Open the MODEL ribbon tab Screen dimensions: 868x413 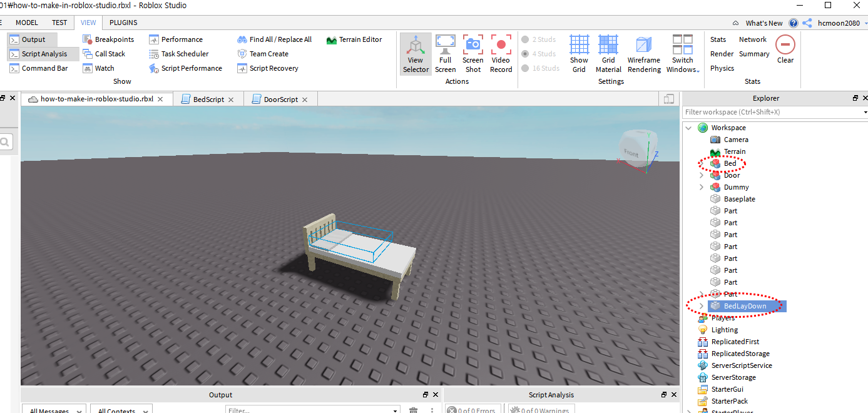coord(27,23)
